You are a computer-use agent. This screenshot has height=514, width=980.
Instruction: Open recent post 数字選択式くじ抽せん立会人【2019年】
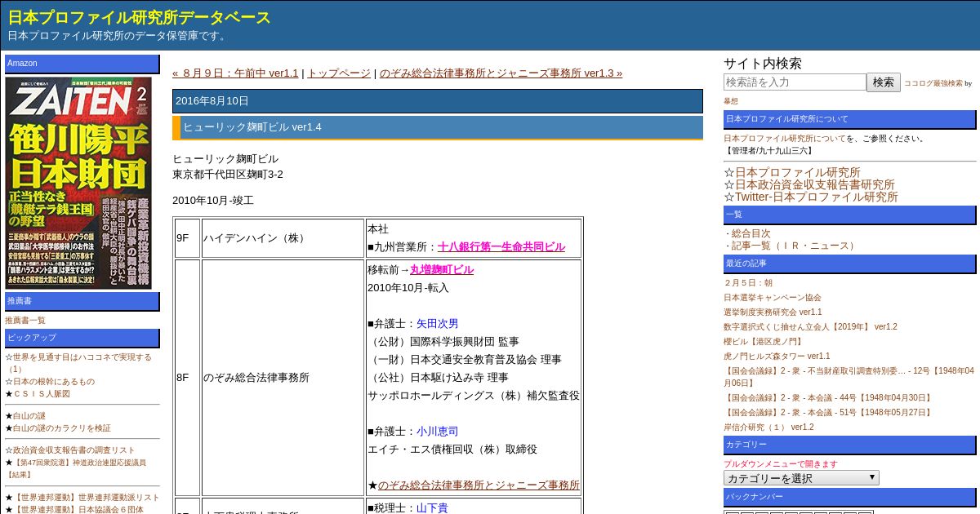point(810,327)
